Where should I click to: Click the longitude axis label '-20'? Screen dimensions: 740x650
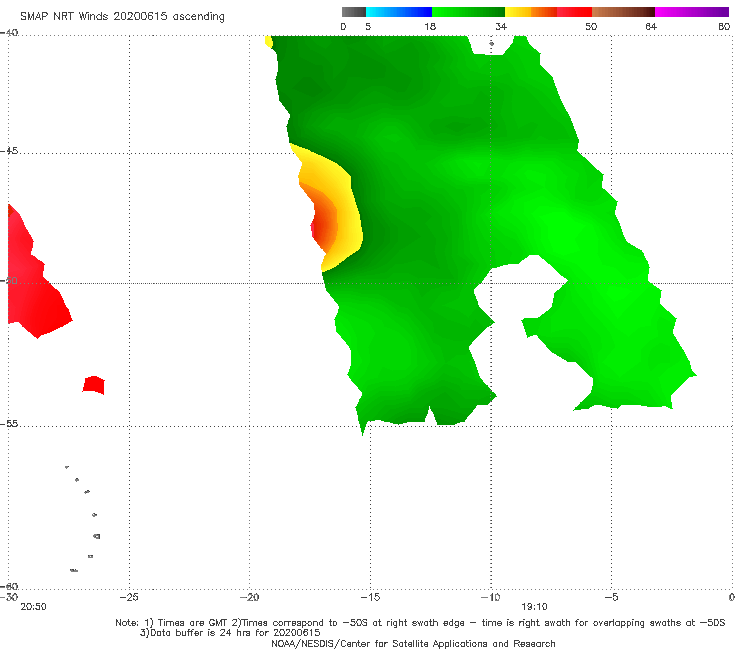250,597
